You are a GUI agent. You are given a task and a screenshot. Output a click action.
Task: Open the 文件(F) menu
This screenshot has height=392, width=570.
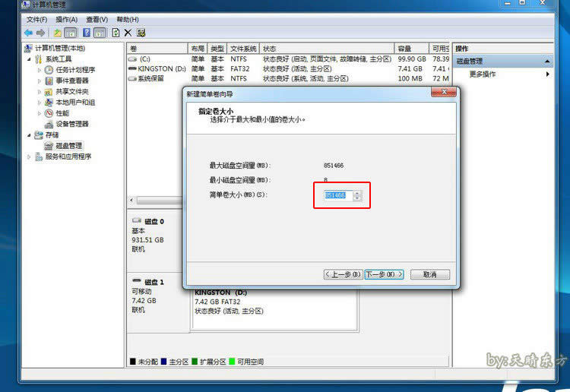click(x=36, y=19)
